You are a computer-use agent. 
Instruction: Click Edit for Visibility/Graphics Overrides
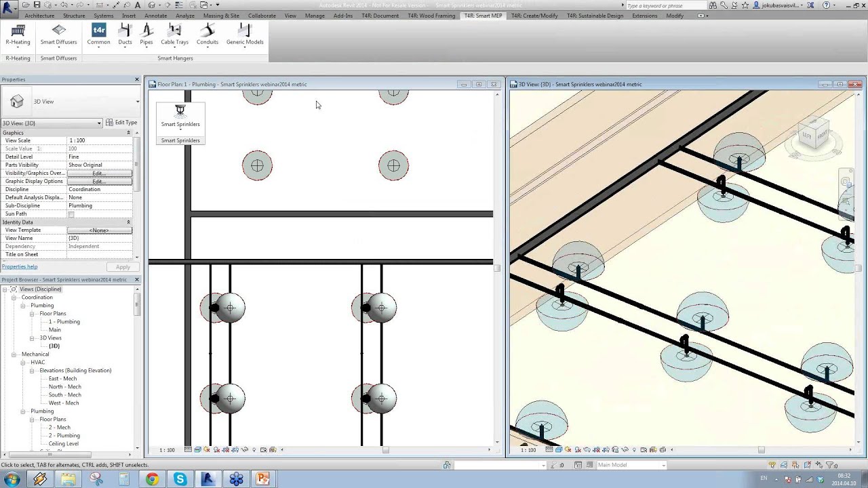tap(100, 174)
